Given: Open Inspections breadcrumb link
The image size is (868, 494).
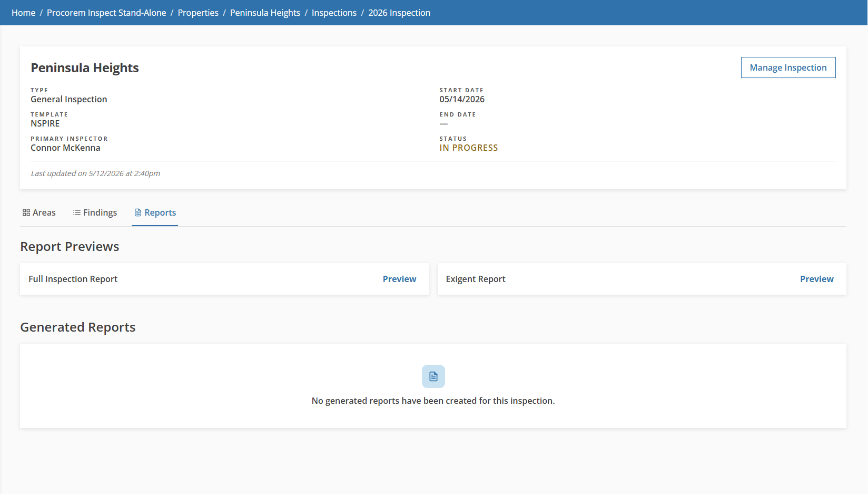Looking at the screenshot, I should [x=334, y=13].
